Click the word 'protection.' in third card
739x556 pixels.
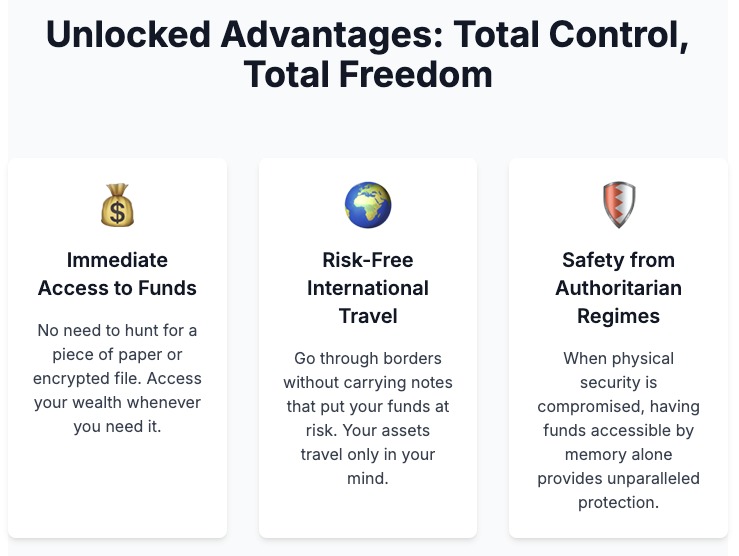point(619,502)
